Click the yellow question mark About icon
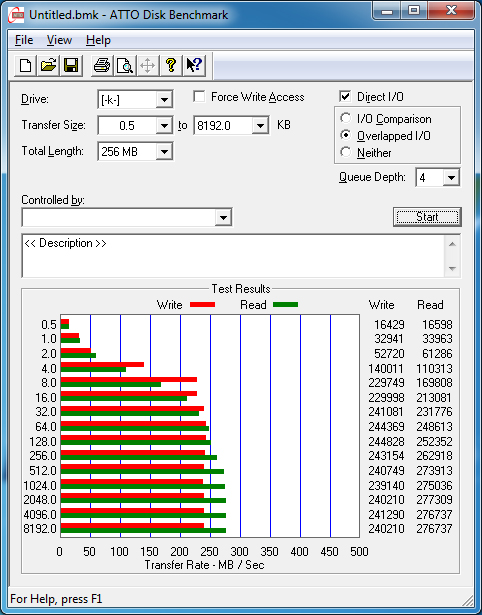 171,66
